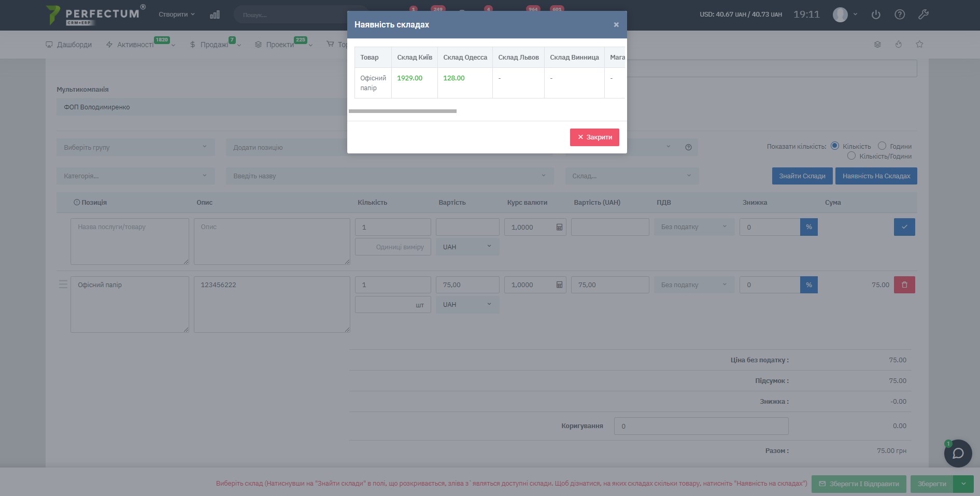The height and width of the screenshot is (496, 980).
Task: Expand the Зберегти dropdown arrow
Action: 963,484
